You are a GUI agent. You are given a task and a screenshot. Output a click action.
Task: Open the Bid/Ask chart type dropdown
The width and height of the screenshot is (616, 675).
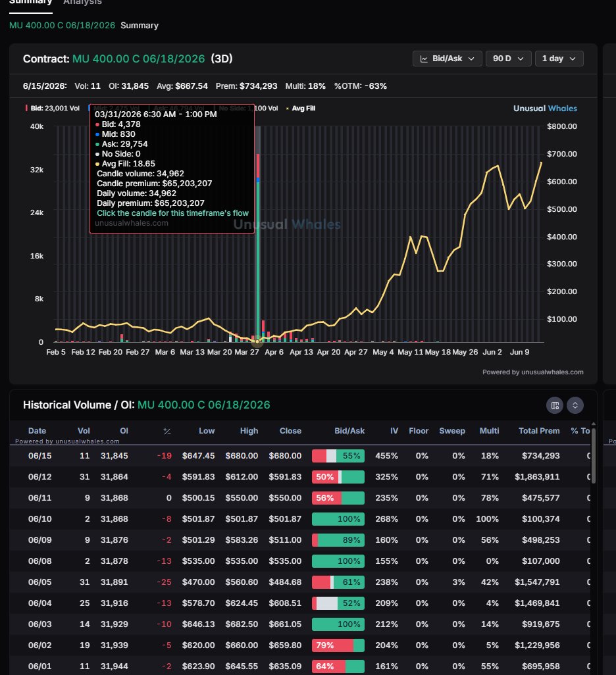(x=447, y=59)
